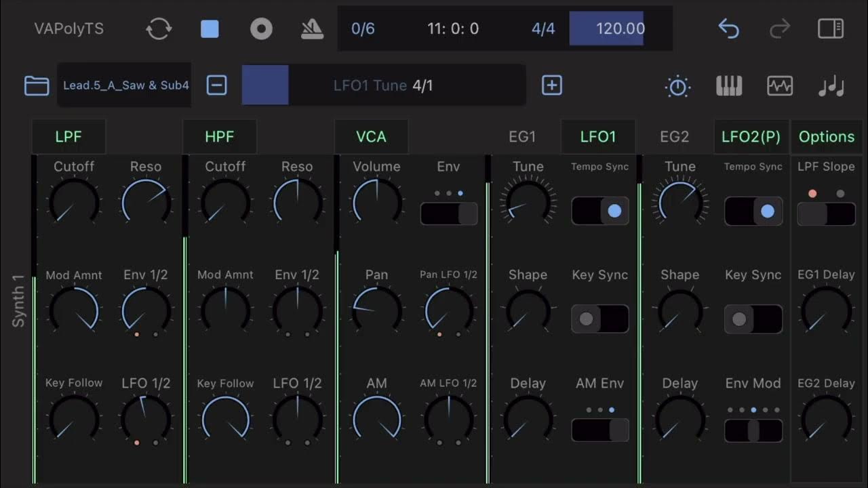868x488 pixels.
Task: Open the waveform scope view
Action: point(780,86)
